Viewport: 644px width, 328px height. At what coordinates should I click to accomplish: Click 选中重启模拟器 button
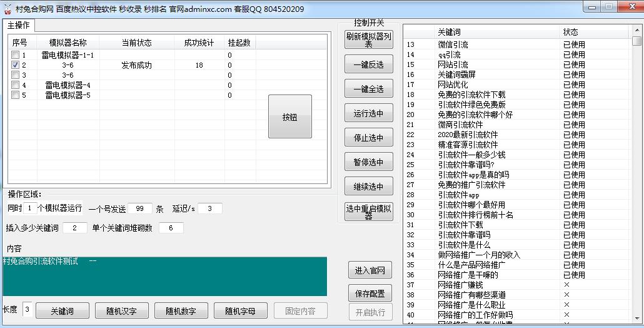coord(368,212)
